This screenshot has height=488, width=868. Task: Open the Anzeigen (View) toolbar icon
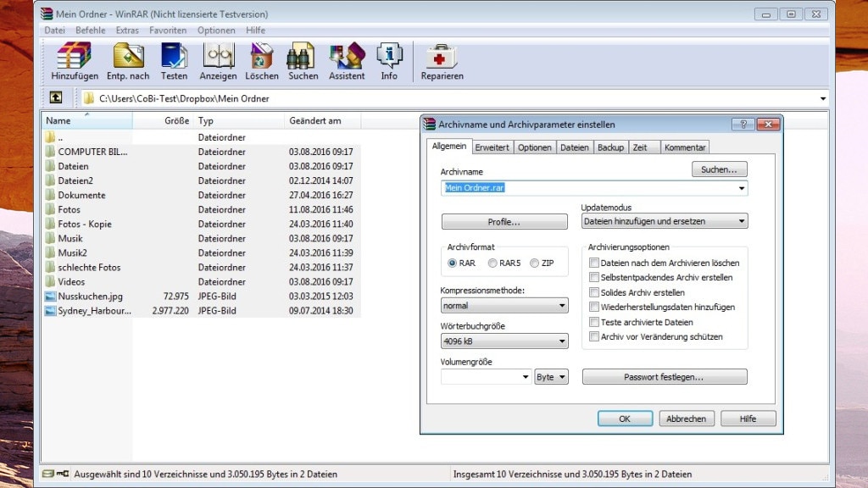pos(218,56)
